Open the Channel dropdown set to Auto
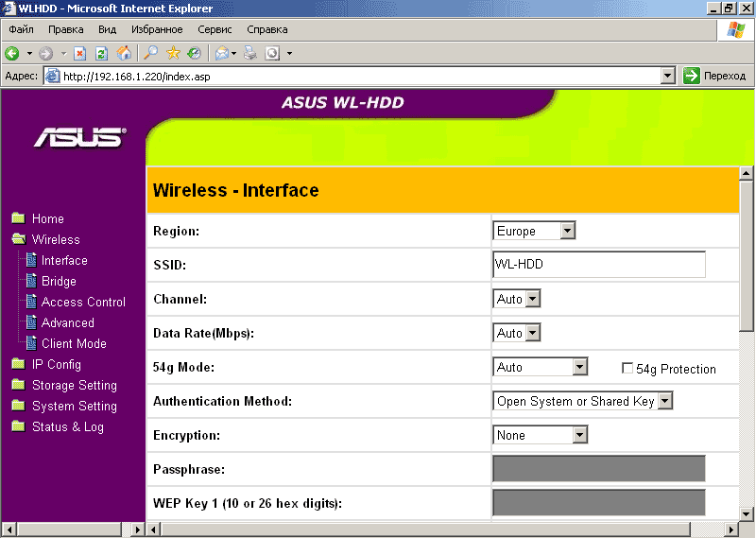This screenshot has width=756, height=538. pyautogui.click(x=516, y=299)
